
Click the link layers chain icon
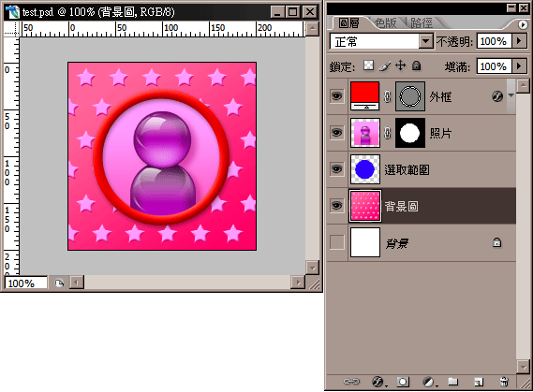click(x=351, y=382)
